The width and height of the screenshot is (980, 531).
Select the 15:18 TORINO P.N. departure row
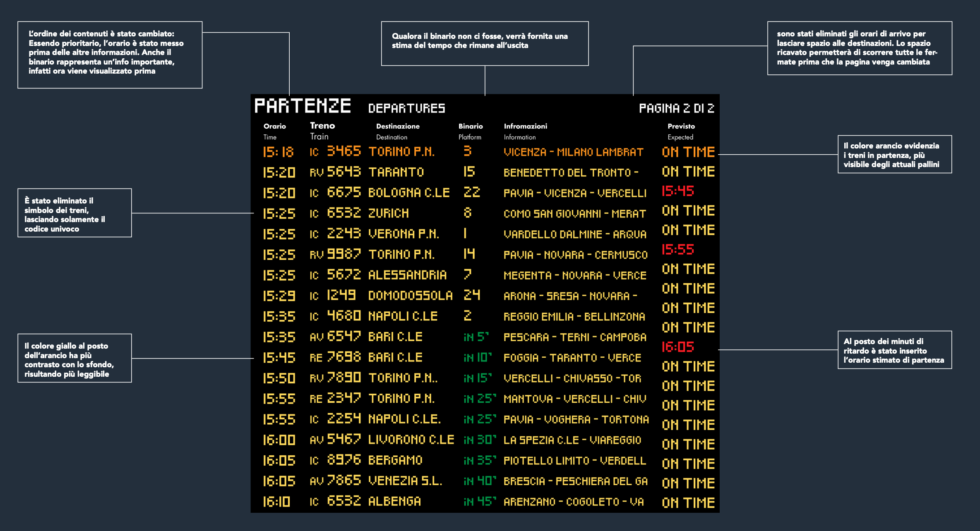coord(401,152)
